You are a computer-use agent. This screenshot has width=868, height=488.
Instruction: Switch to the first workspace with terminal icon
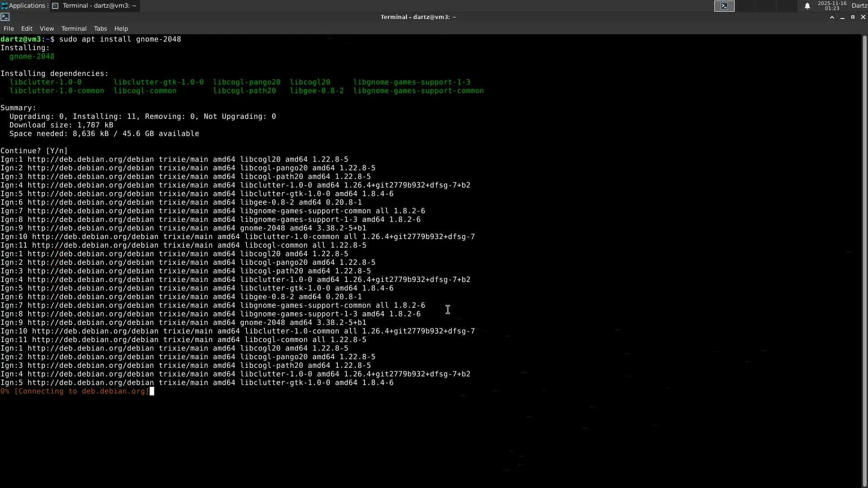(x=724, y=6)
